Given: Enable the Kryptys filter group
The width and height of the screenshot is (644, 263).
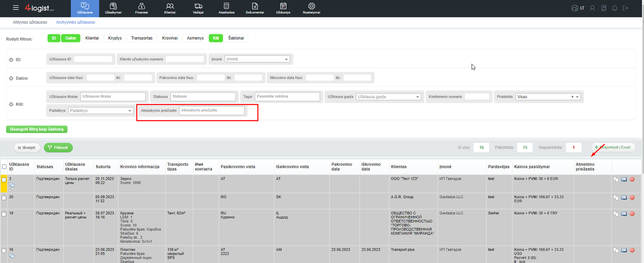Looking at the screenshot, I should pyautogui.click(x=115, y=38).
